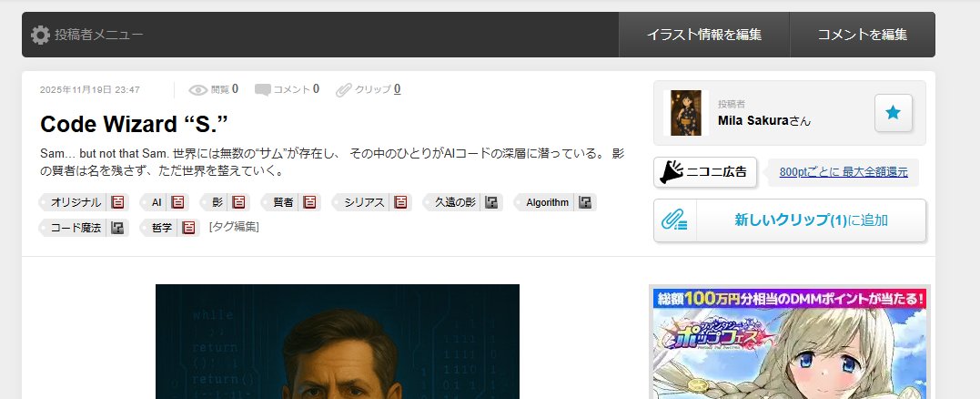
Task: Click the 賢者 tag
Action: (x=284, y=202)
